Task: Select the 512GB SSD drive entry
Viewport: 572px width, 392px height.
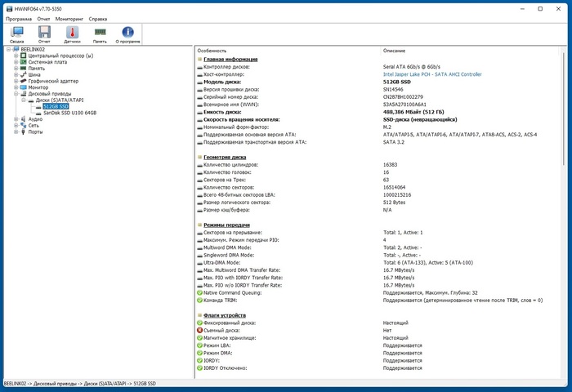Action: (x=56, y=106)
